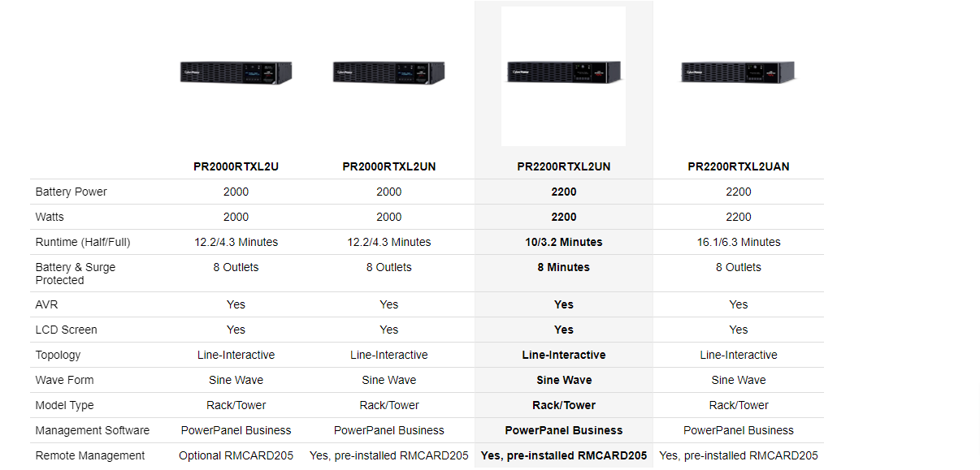Screen dimensions: 980x470
Task: Click the Topology row label
Action: pos(59,355)
